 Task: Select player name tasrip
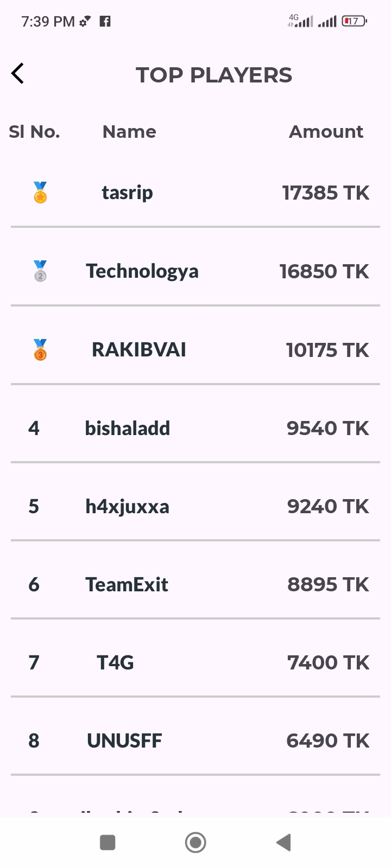pos(127,193)
